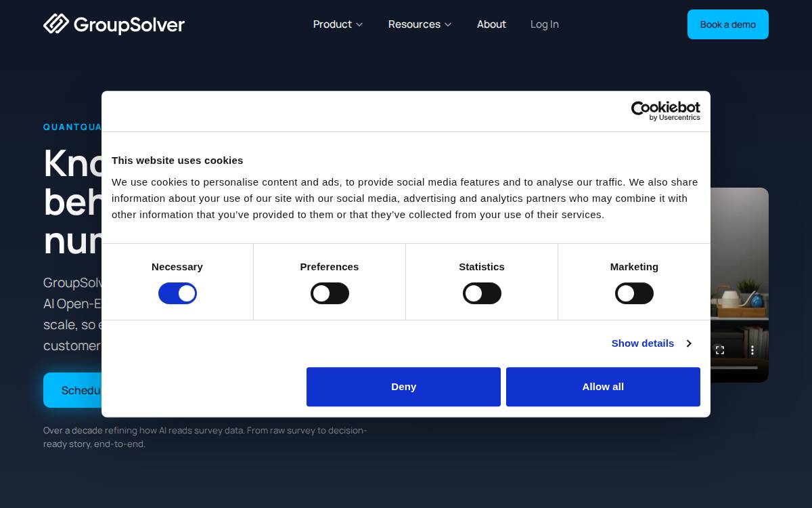Open the Product dropdown menu
Viewport: 812px width, 508px height.
pyautogui.click(x=338, y=24)
